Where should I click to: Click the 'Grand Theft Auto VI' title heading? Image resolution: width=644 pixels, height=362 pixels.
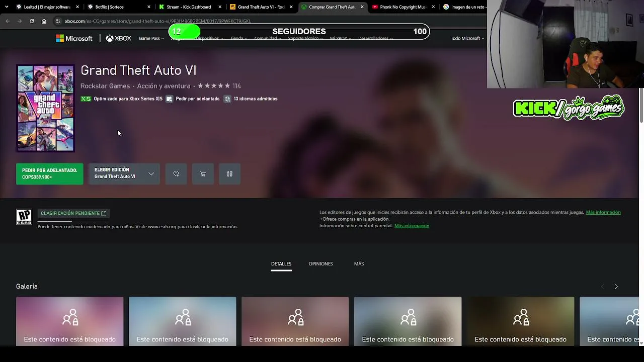(x=138, y=70)
